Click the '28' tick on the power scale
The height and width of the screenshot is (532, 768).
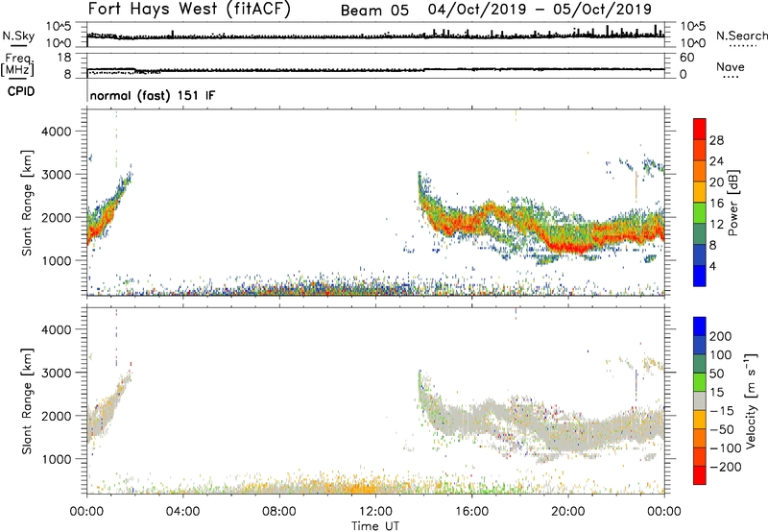pos(716,140)
